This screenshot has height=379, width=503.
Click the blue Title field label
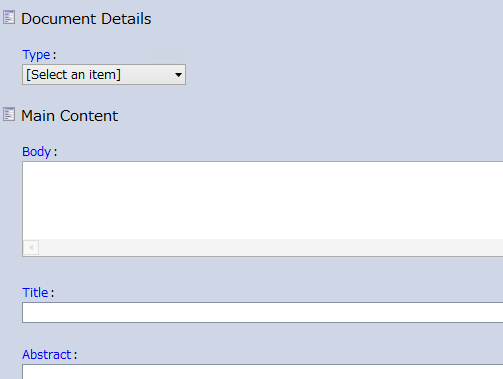[35, 293]
